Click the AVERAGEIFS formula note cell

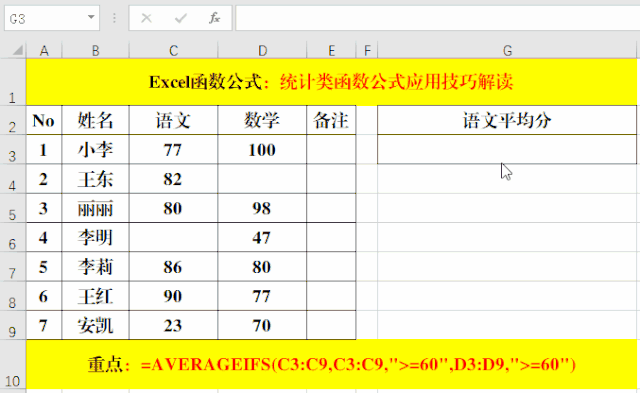click(x=331, y=364)
